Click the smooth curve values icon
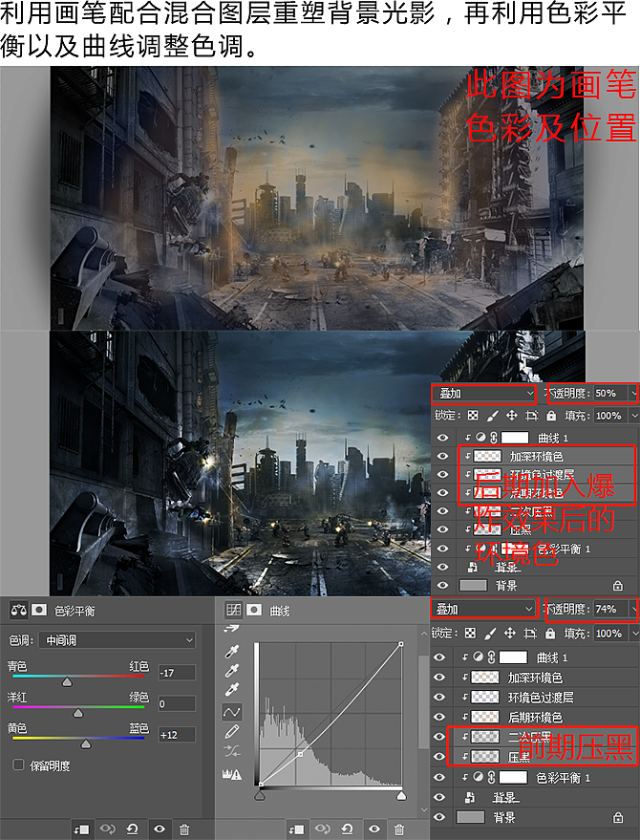Viewport: 640px width, 840px height. click(x=232, y=752)
